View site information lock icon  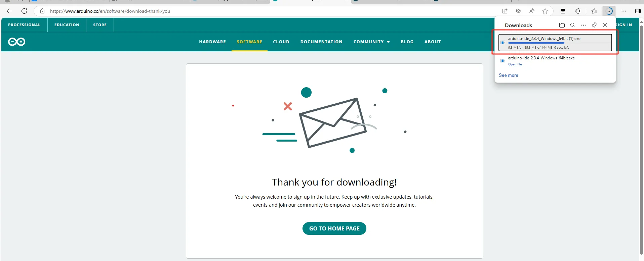point(42,11)
